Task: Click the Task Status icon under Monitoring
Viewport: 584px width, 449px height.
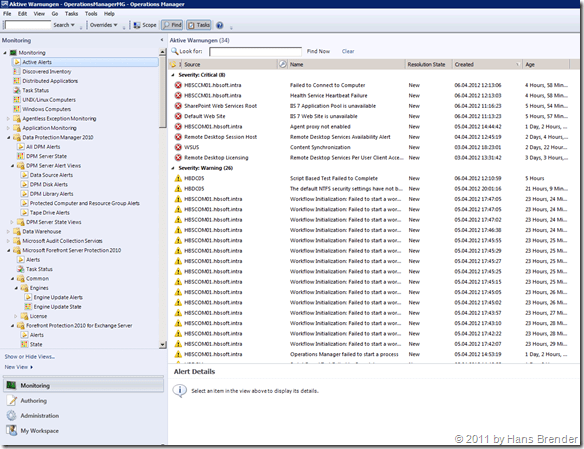Action: (x=17, y=90)
